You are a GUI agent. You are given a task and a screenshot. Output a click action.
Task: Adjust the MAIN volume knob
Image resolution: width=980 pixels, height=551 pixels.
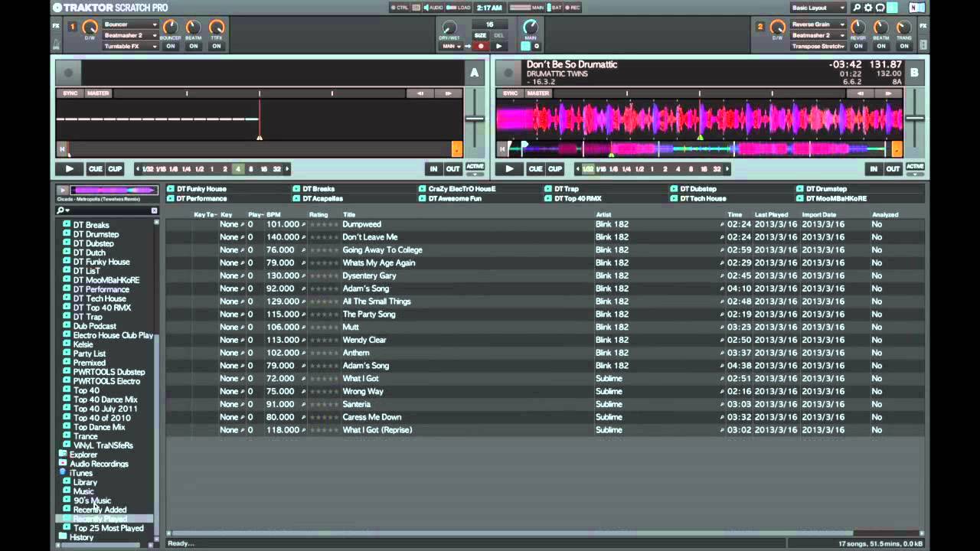point(530,28)
